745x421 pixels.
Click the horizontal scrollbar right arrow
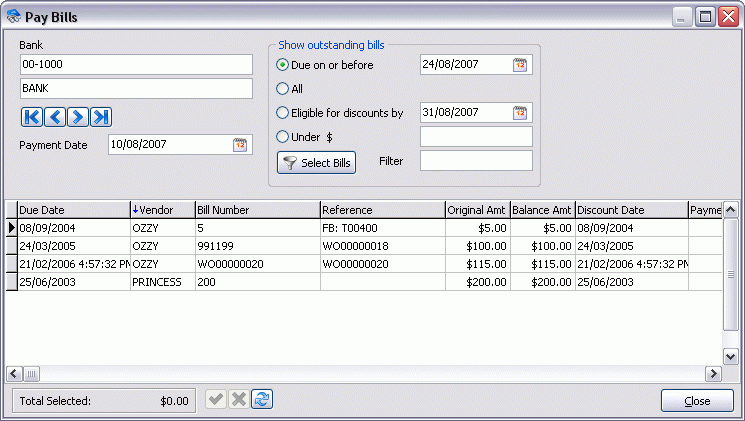point(713,373)
